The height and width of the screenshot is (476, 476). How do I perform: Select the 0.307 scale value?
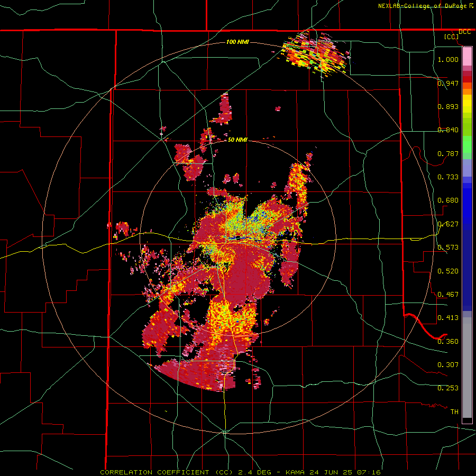click(x=448, y=364)
